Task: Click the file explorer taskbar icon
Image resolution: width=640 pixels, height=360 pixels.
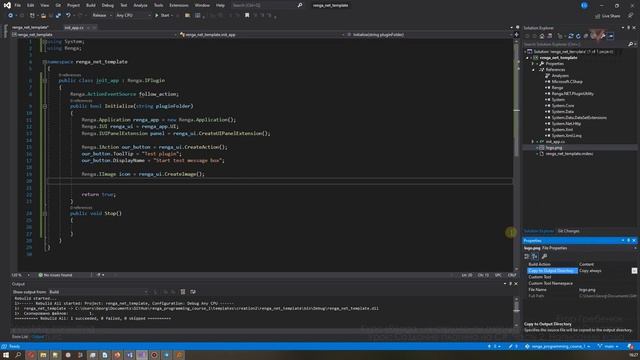Action: (x=43, y=355)
